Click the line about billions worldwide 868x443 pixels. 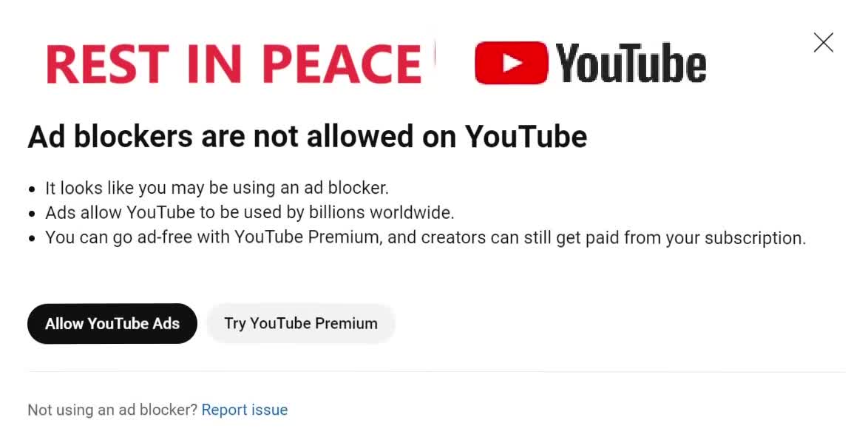pyautogui.click(x=250, y=213)
